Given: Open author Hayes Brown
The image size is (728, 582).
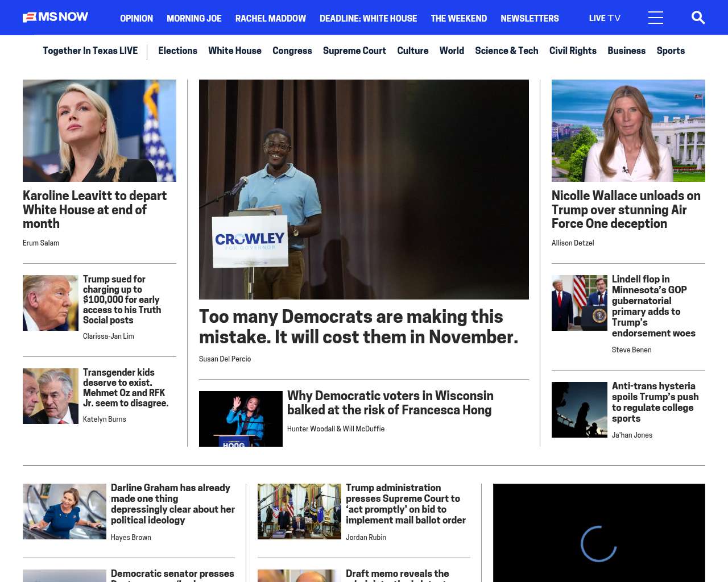Looking at the screenshot, I should click(x=131, y=537).
